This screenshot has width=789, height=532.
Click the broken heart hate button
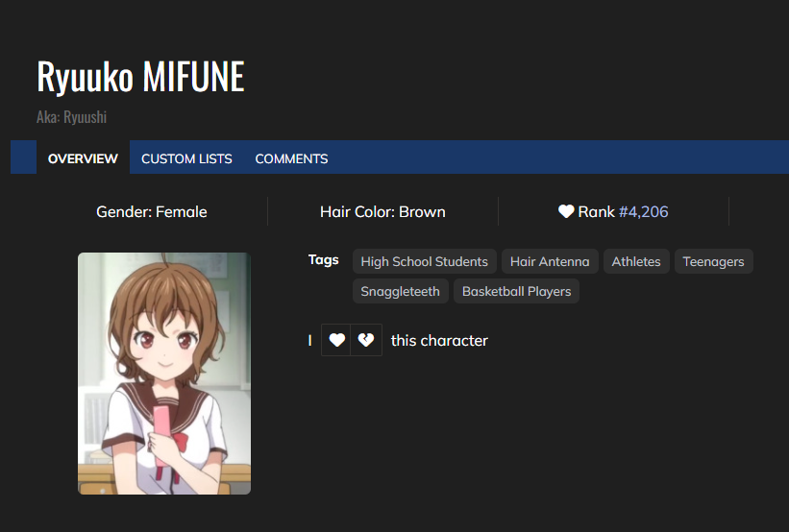(366, 340)
